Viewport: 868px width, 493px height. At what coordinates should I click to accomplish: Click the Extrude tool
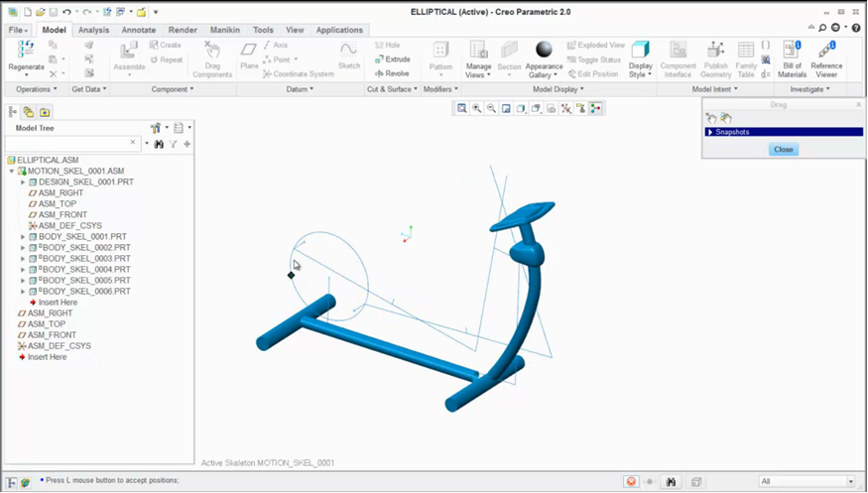point(392,60)
